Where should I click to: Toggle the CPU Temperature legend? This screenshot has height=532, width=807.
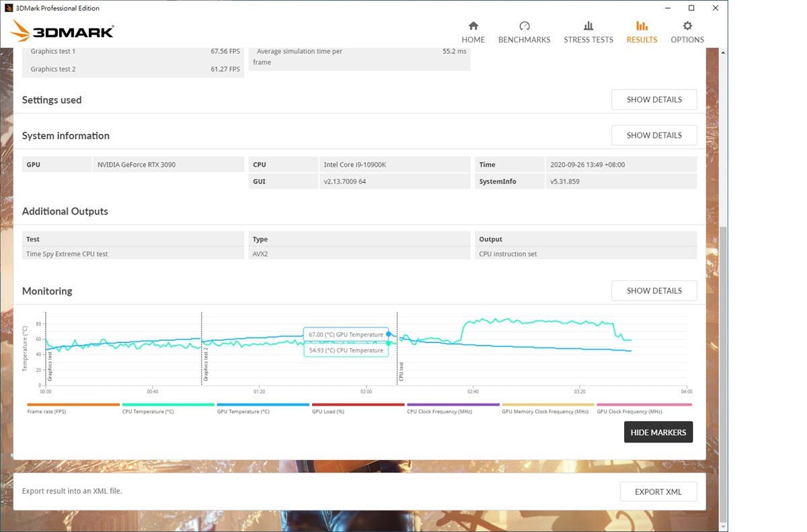tap(148, 412)
